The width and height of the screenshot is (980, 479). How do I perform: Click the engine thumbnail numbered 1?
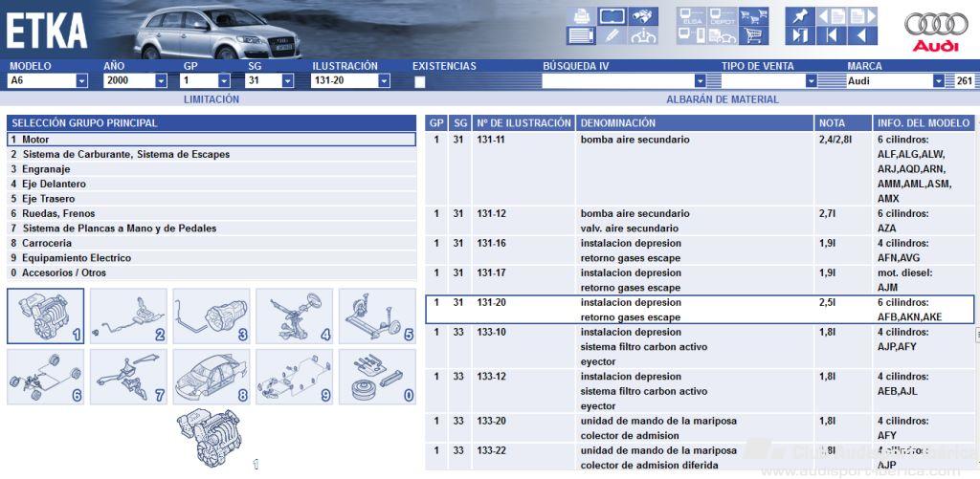pos(46,316)
